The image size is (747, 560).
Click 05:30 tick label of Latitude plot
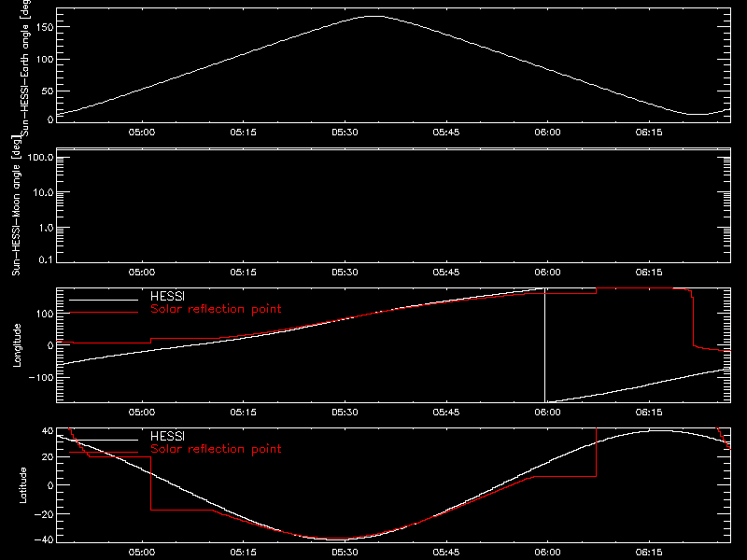tap(345, 553)
